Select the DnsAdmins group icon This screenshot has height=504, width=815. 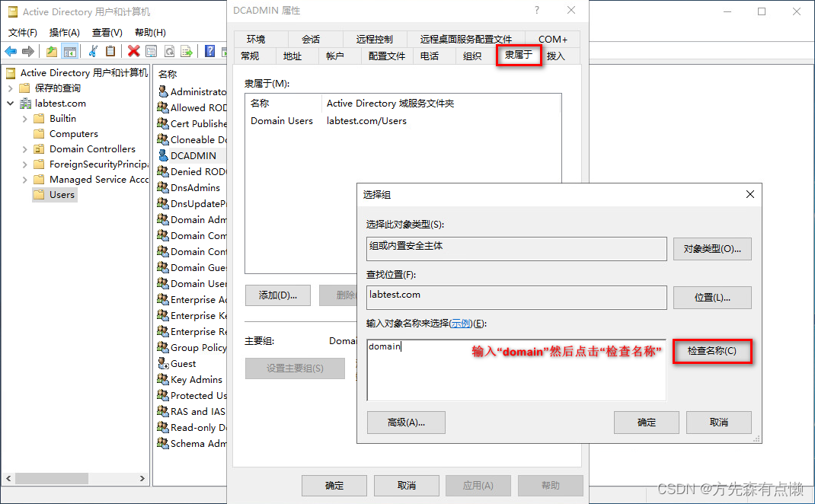click(x=163, y=187)
